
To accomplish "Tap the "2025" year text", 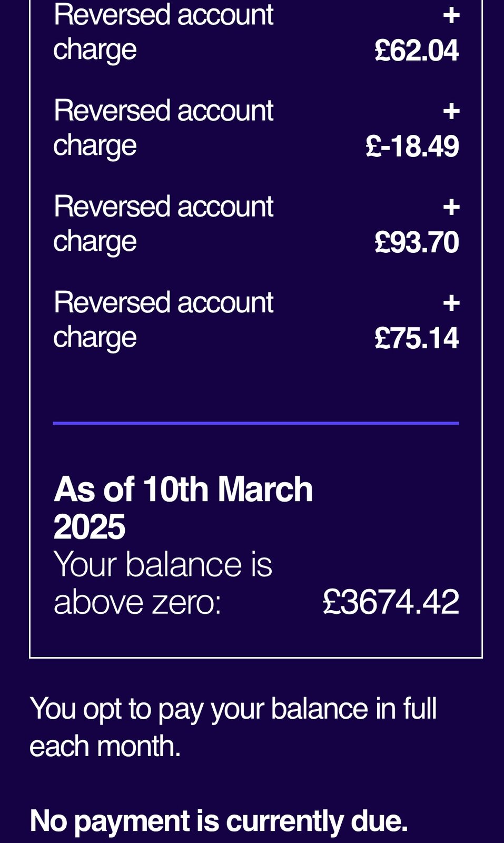I will pyautogui.click(x=90, y=527).
